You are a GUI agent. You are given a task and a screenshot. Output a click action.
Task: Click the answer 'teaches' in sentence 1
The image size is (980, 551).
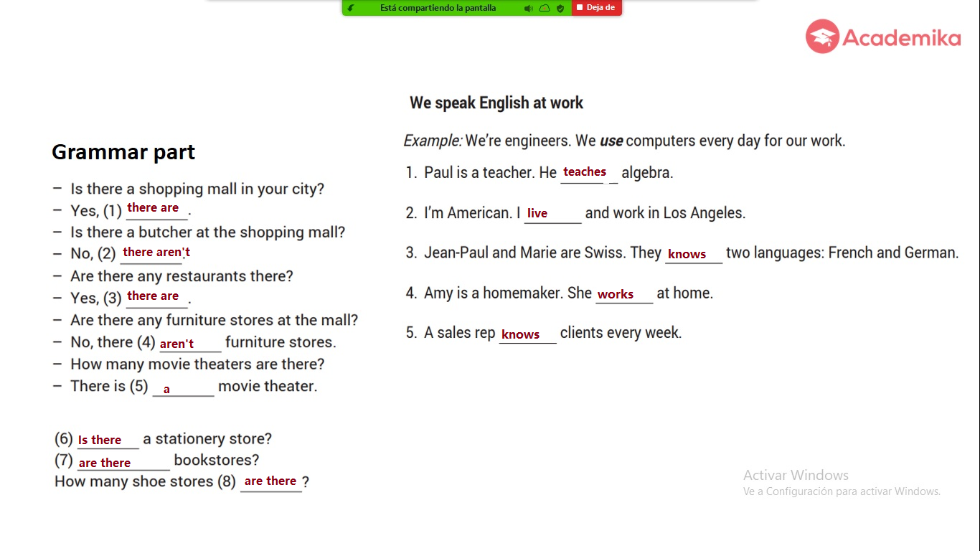(x=585, y=171)
